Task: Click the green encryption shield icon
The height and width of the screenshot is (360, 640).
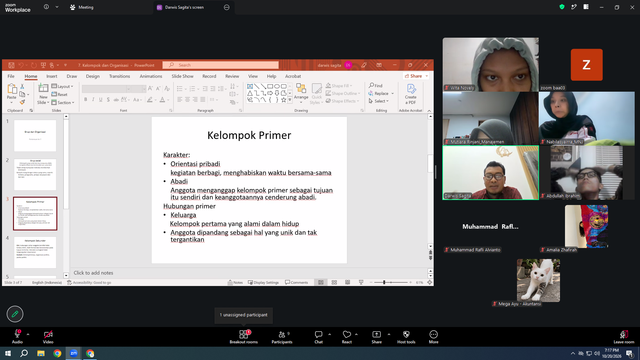Action: pos(562,7)
